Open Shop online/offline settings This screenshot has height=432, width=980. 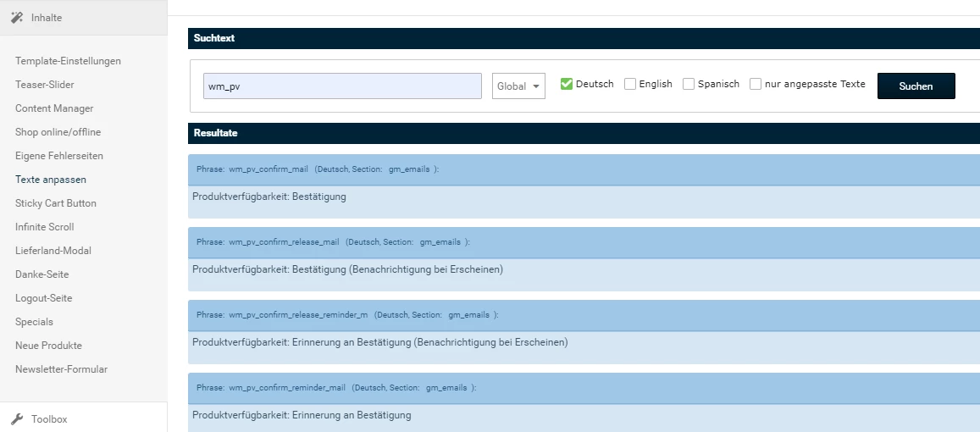point(58,132)
